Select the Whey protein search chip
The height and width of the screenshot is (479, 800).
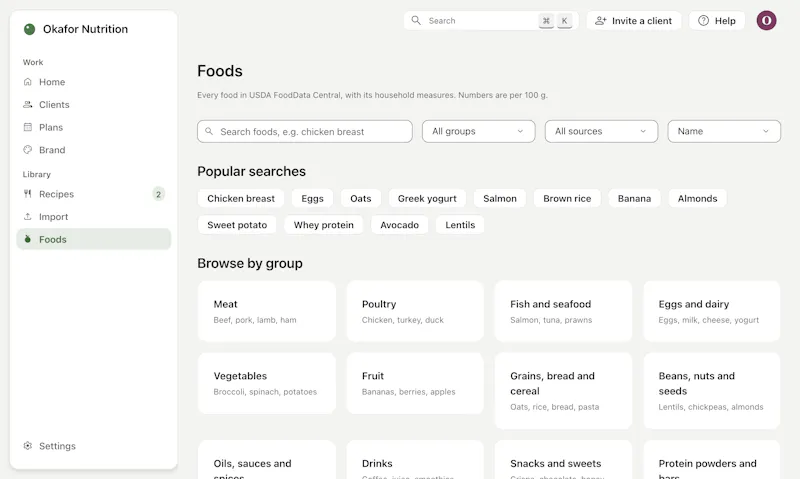323,225
